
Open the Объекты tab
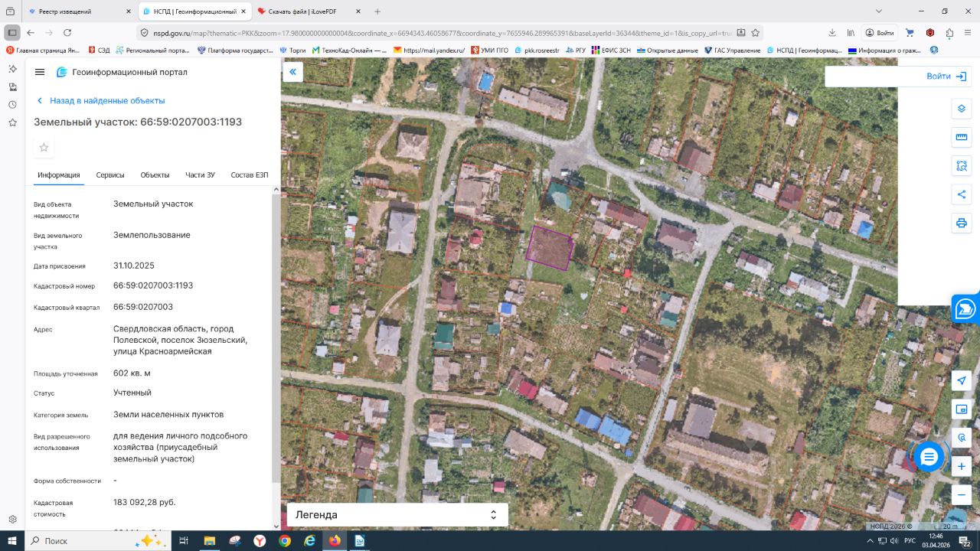155,175
